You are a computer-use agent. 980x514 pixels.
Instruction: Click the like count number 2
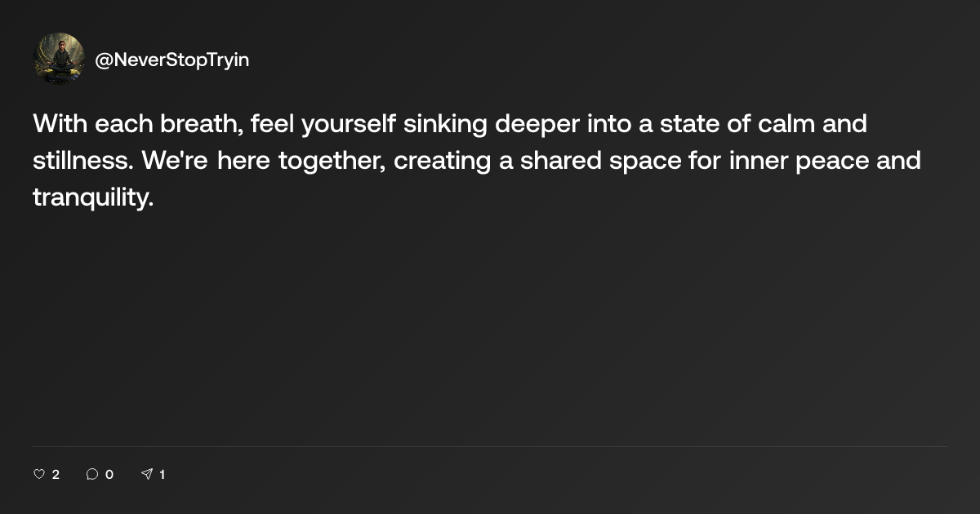click(56, 474)
